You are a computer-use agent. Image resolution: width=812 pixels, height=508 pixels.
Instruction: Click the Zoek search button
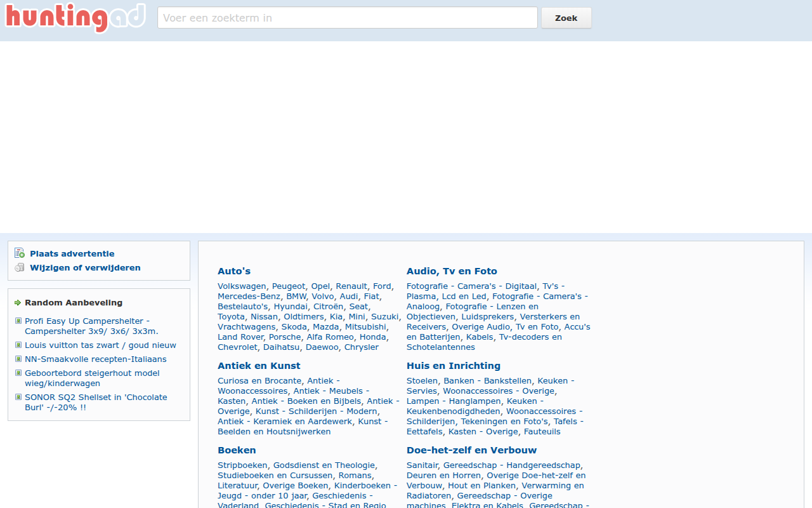[566, 18]
